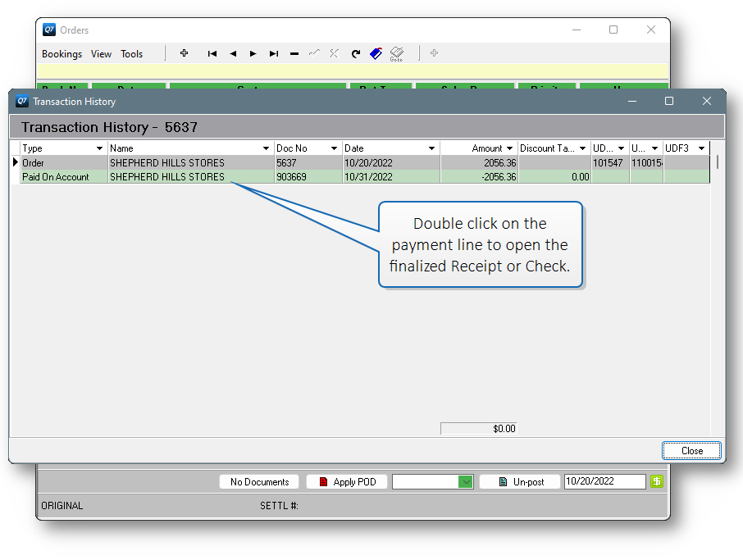Expand the combo box next to Apply POD

(467, 481)
